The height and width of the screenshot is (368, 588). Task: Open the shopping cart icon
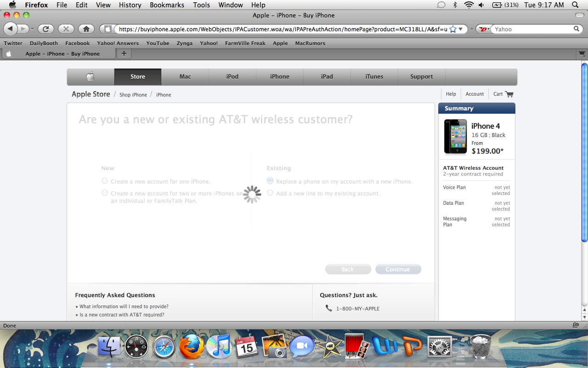(x=509, y=94)
